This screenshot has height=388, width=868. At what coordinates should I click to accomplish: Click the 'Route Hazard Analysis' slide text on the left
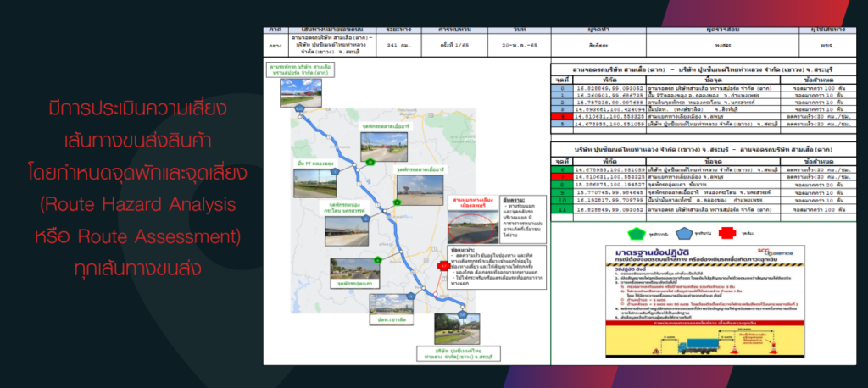(138, 205)
